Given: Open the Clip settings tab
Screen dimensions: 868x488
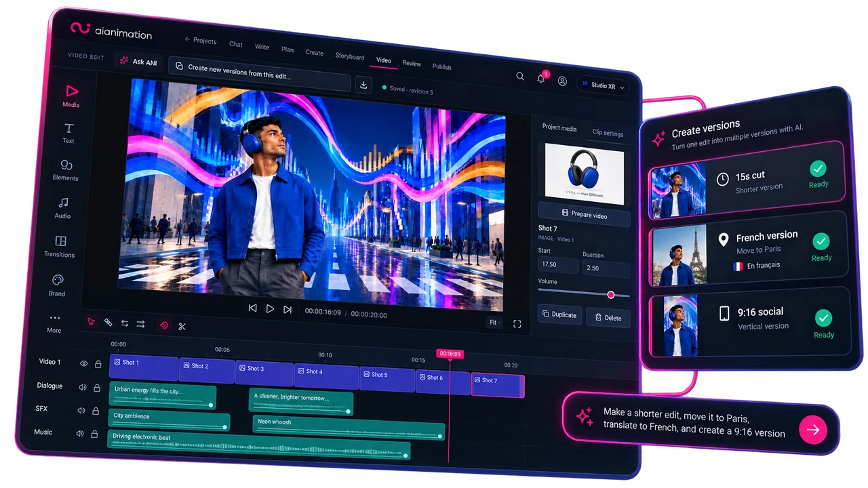Looking at the screenshot, I should [x=608, y=133].
